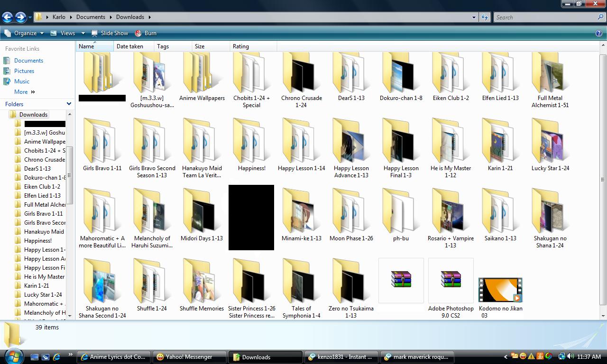
Task: Expand the address bar history dropdown
Action: pos(473,18)
